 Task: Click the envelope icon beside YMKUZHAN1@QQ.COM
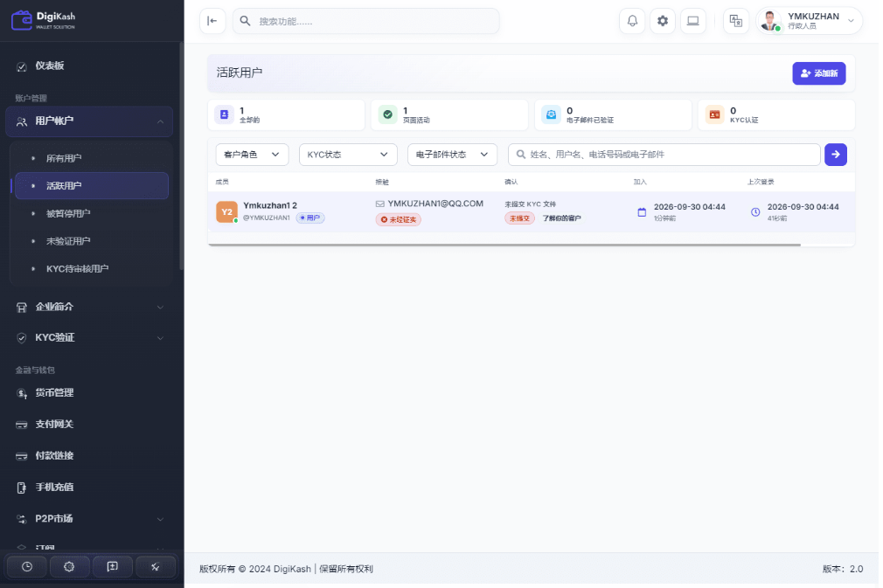pos(380,204)
